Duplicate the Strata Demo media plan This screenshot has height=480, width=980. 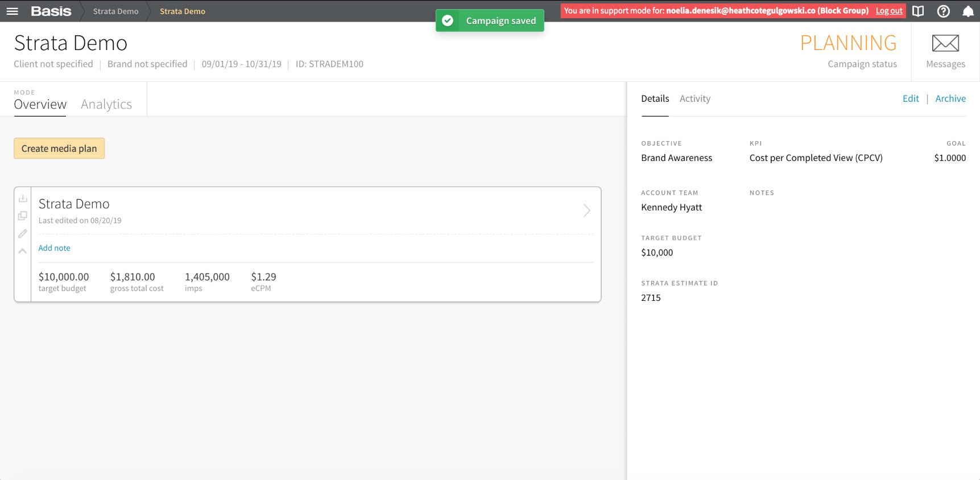point(23,216)
